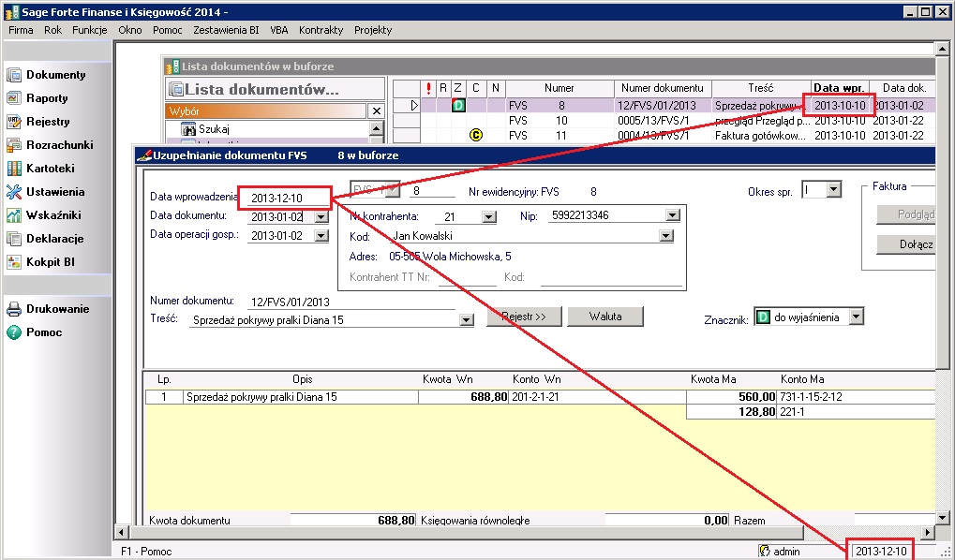Open the Kartoteki sidebar icon
Screen dimensions: 955x560
click(x=14, y=169)
